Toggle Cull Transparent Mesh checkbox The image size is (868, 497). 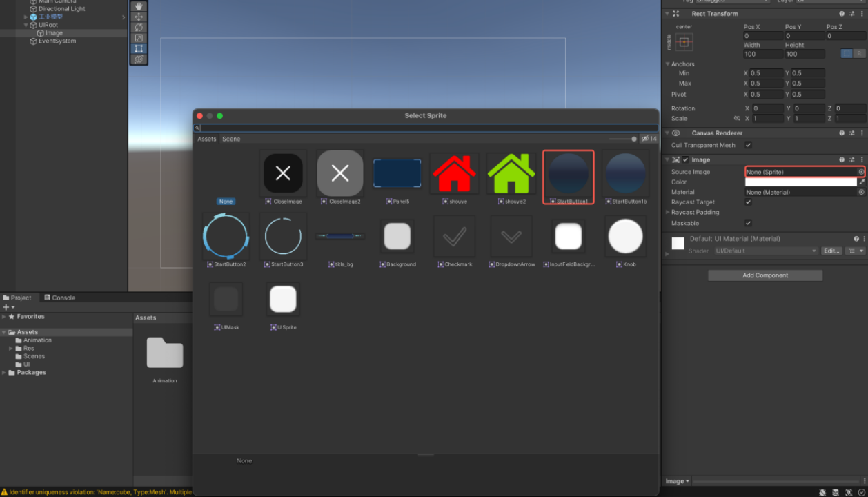[x=749, y=146]
